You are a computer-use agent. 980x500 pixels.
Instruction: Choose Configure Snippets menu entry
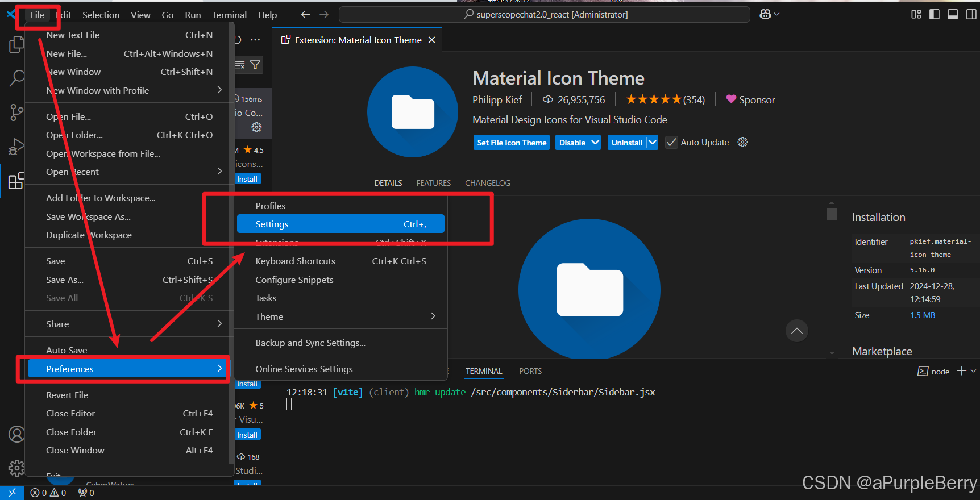(x=341, y=280)
